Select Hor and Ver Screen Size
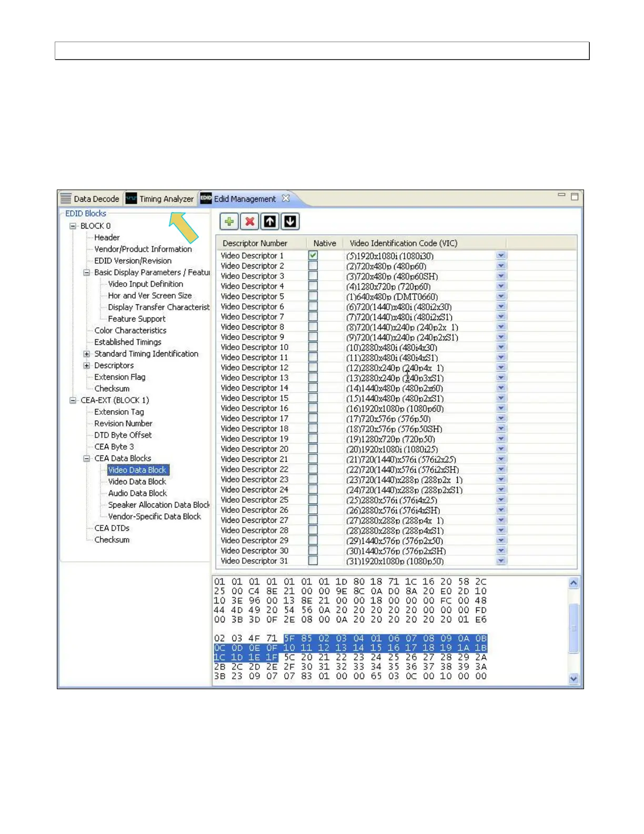This screenshot has width=644, height=834. click(150, 295)
